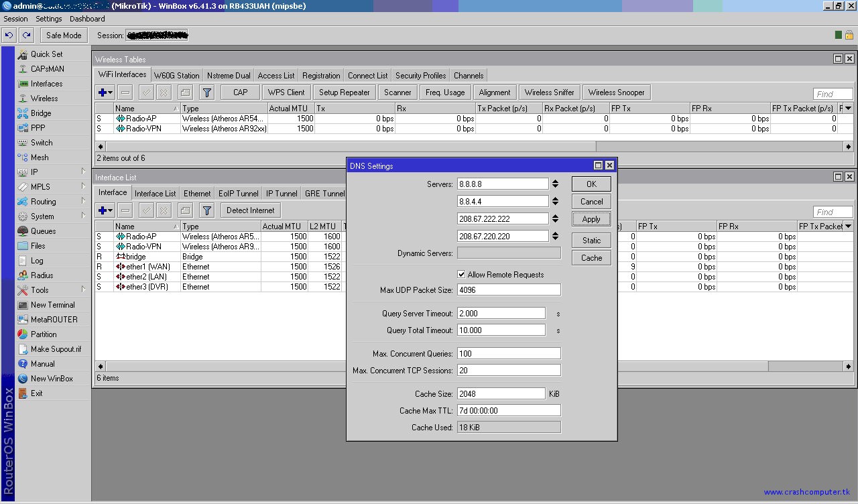
Task: Open the DNS Cache button
Action: click(x=591, y=257)
